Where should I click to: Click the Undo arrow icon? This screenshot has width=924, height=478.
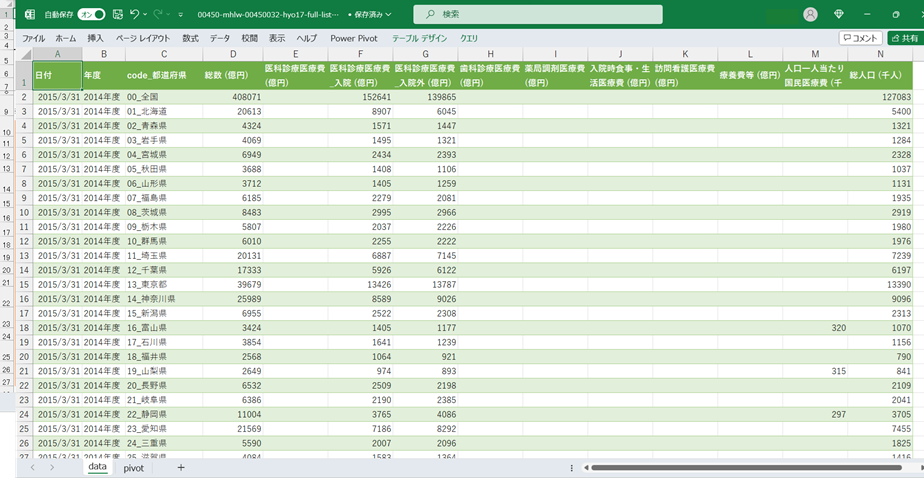point(135,15)
